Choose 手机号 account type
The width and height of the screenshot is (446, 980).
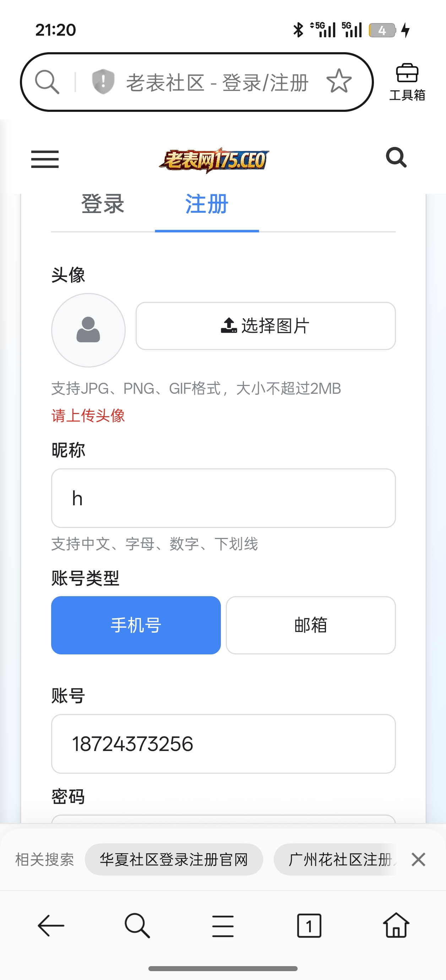click(136, 625)
